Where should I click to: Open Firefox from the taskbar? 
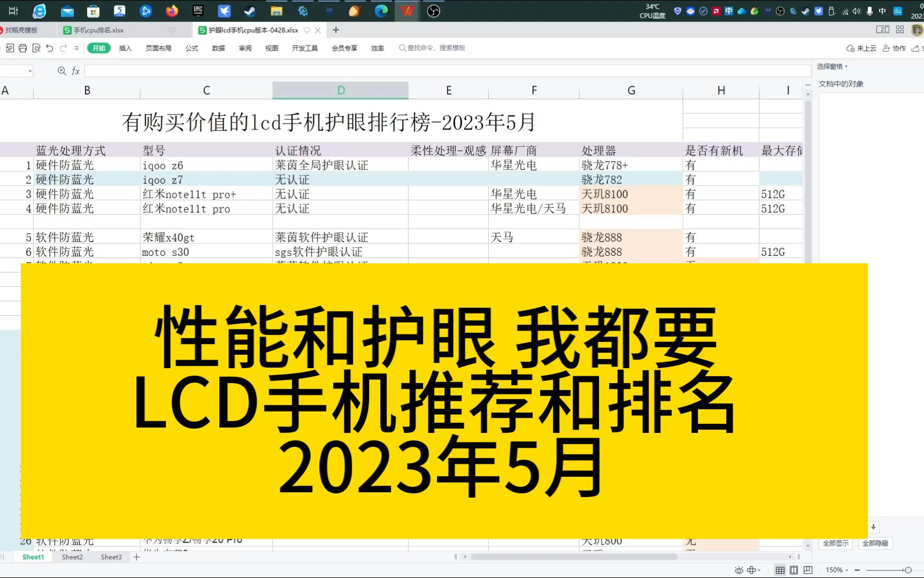[x=172, y=11]
